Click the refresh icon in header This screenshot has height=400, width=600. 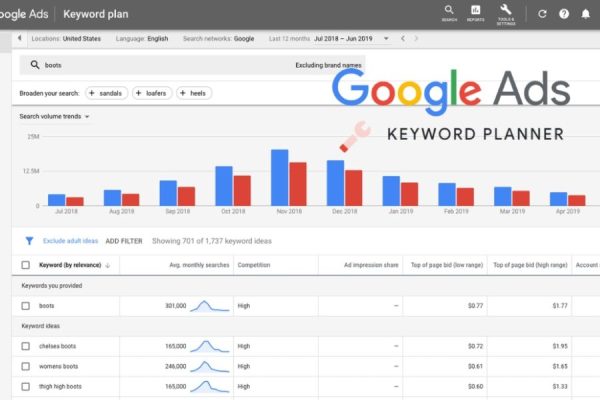(542, 14)
